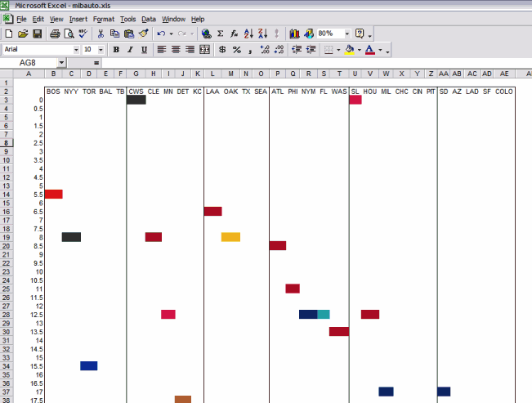Image resolution: width=532 pixels, height=403 pixels.
Task: Open fill color palette dropdown arrow
Action: pyautogui.click(x=360, y=50)
